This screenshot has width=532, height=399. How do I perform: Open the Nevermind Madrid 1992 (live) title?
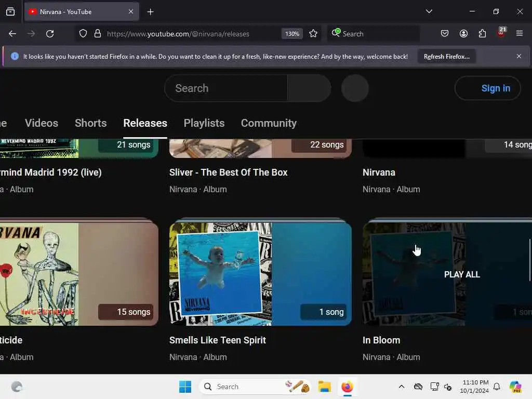(51, 172)
